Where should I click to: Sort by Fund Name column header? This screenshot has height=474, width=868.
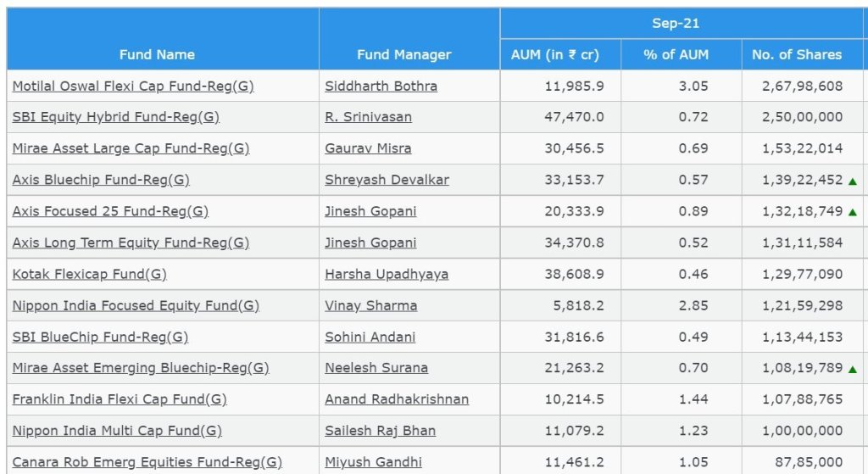point(157,54)
